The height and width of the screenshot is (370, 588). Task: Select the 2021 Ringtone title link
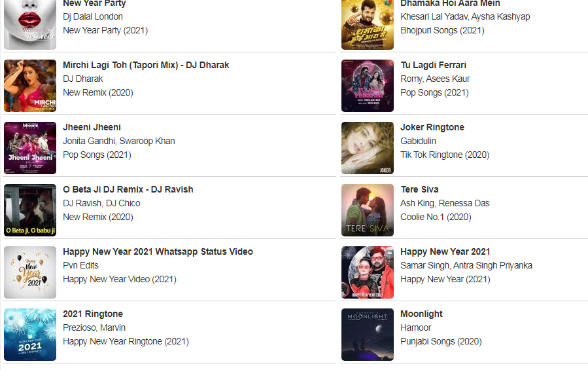click(93, 314)
